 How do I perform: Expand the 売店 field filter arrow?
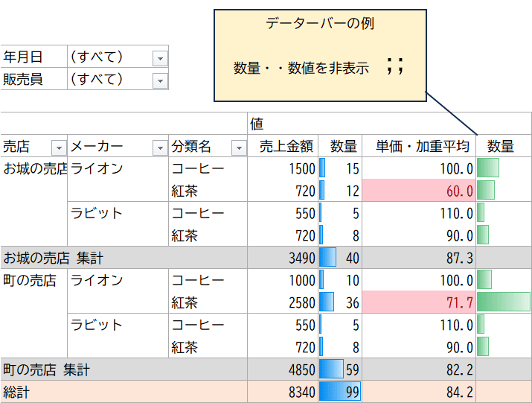point(59,147)
